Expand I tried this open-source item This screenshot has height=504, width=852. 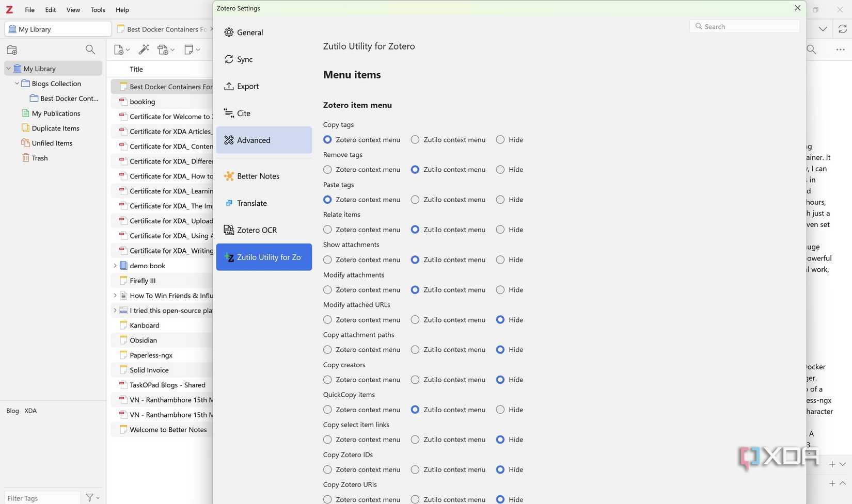pos(115,311)
